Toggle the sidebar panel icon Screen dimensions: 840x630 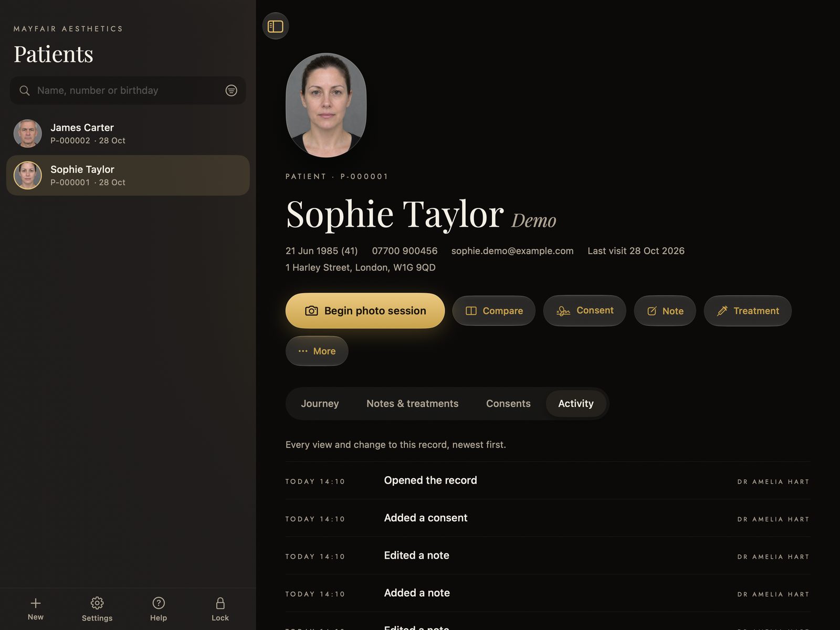[x=275, y=26]
